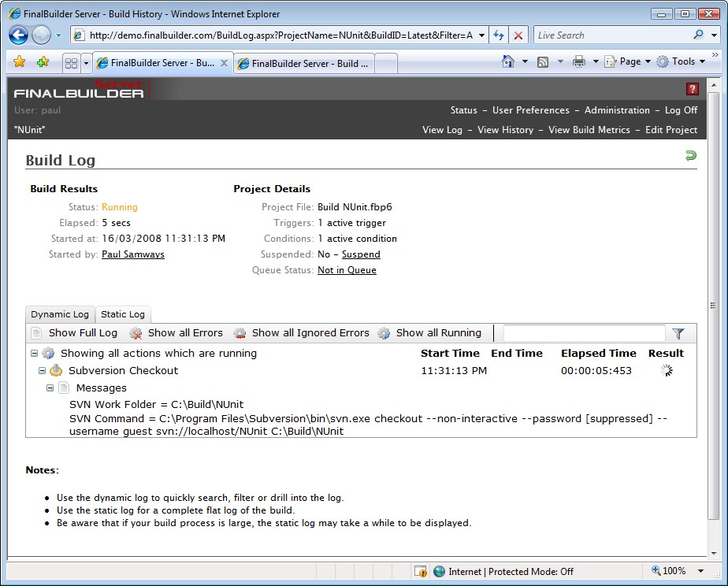Open the Home button dropdown arrow
This screenshot has width=728, height=586.
(x=525, y=61)
